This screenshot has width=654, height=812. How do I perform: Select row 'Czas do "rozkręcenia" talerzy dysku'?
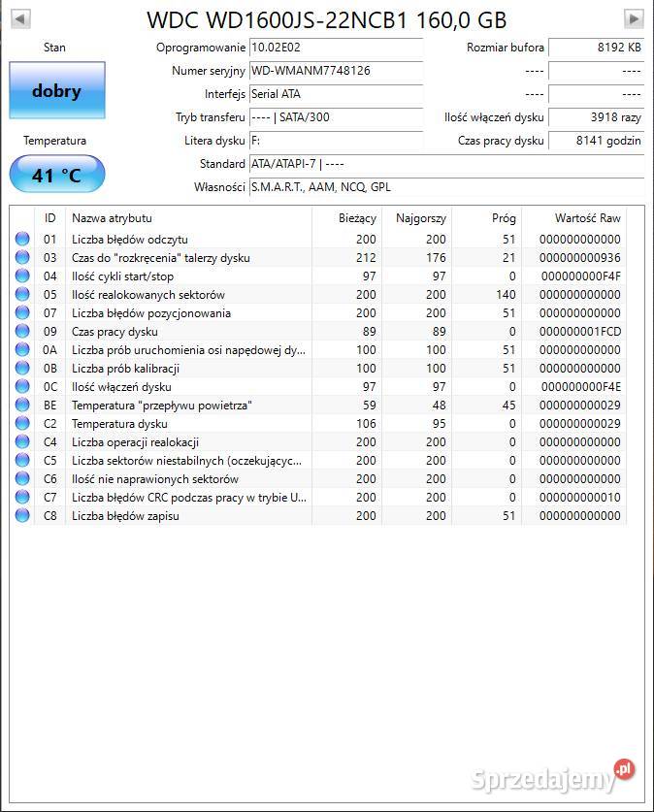click(318, 257)
